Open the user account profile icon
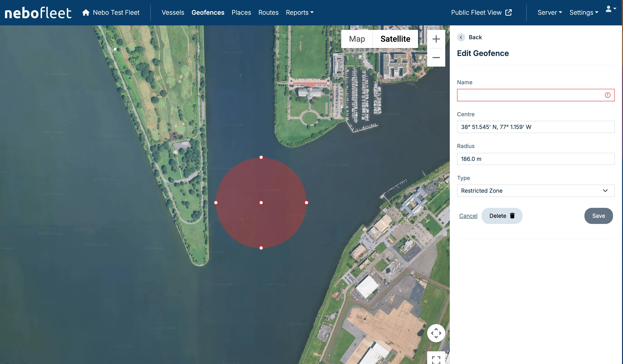The width and height of the screenshot is (623, 364). point(609,9)
